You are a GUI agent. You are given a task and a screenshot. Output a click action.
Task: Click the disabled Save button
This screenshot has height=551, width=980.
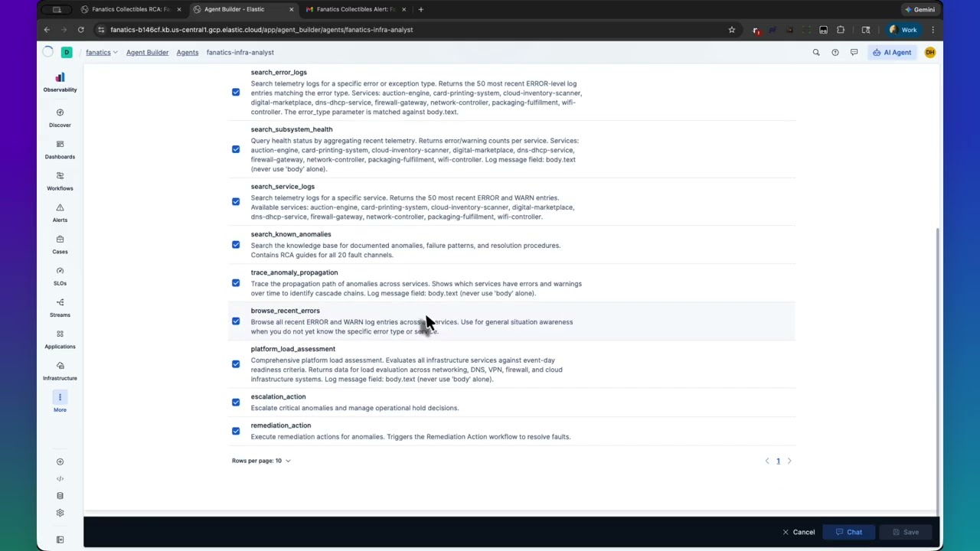tap(906, 532)
